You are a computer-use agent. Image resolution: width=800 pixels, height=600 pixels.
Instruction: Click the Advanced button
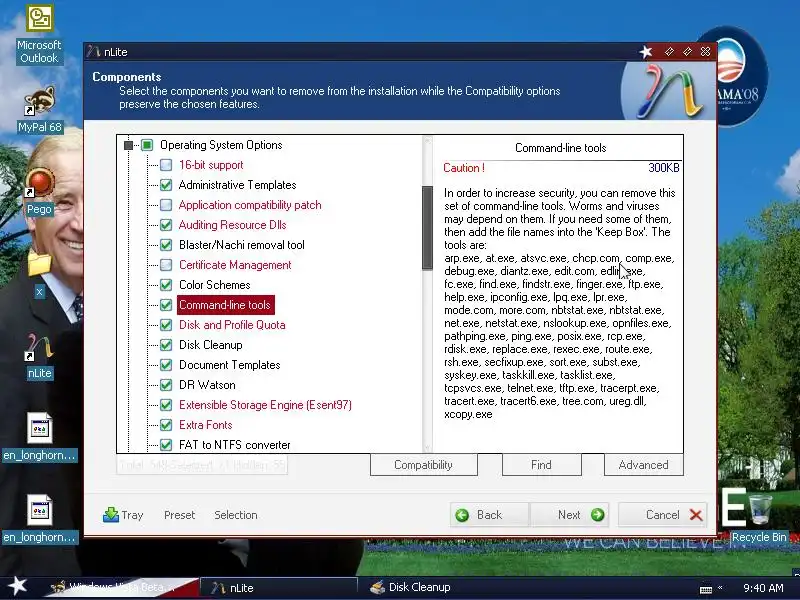(x=643, y=465)
